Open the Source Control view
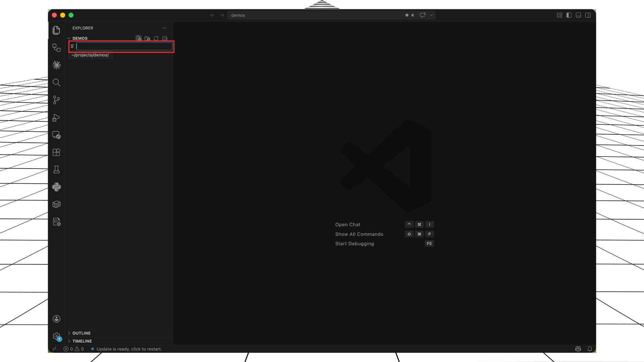This screenshot has width=644, height=362. [56, 100]
